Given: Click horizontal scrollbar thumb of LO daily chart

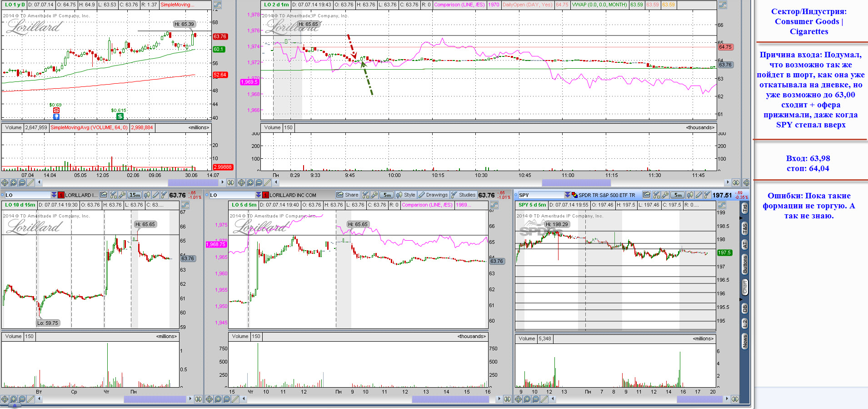Looking at the screenshot, I should (x=193, y=182).
